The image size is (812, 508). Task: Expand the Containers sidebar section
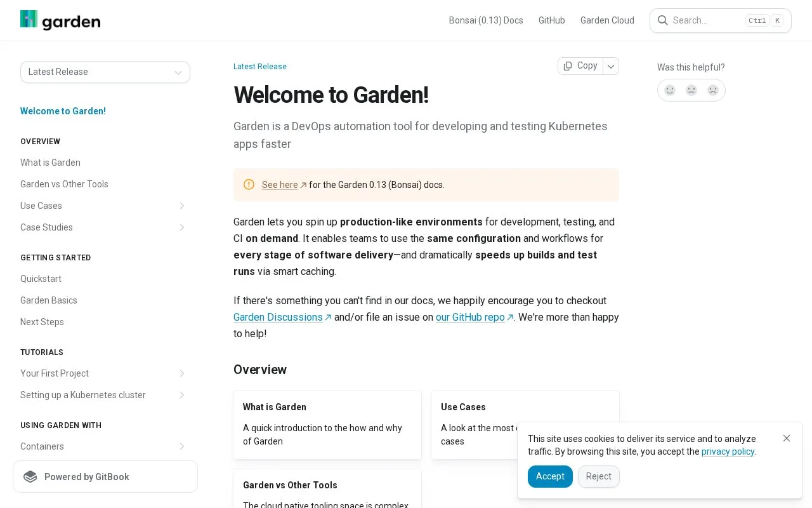tap(181, 446)
